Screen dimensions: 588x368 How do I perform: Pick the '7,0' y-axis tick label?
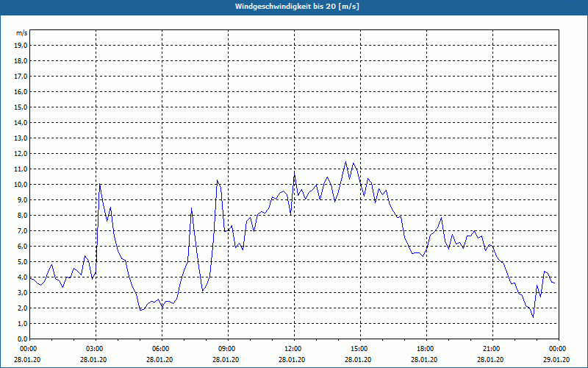coord(22,231)
